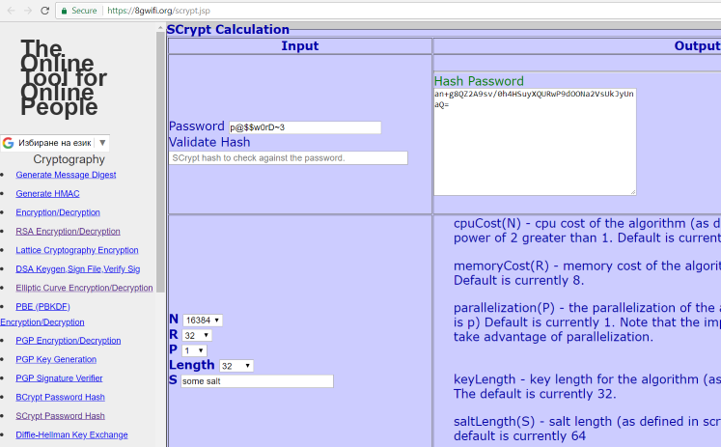Open the BCrypt Password Hash link
The width and height of the screenshot is (721, 447).
[60, 397]
